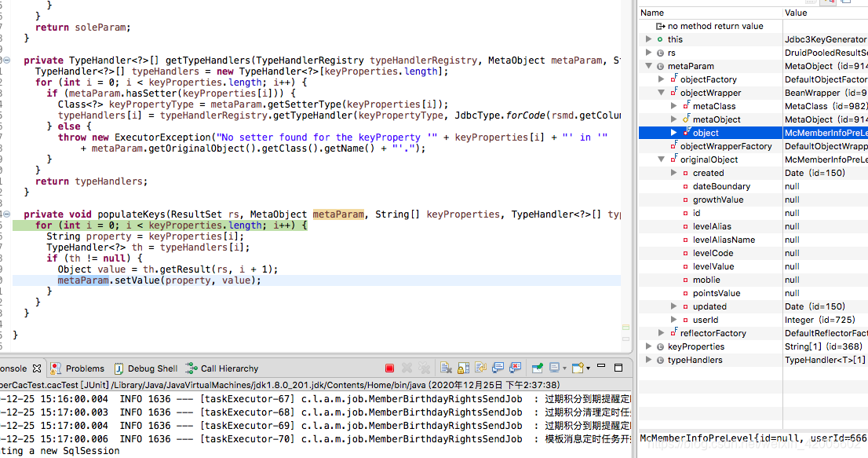Viewport: 868px width, 458px height.
Task: Toggle console Scroll Lock
Action: pyautogui.click(x=463, y=368)
